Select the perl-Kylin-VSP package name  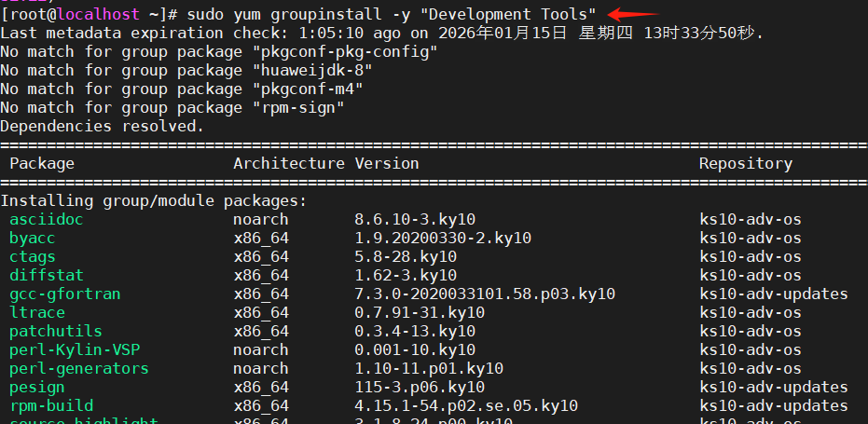(x=75, y=349)
